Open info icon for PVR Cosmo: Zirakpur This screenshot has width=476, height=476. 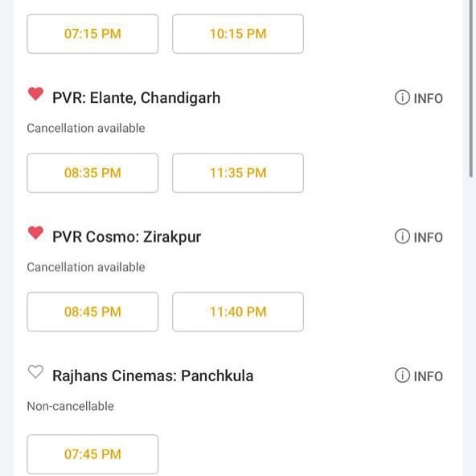(x=402, y=236)
